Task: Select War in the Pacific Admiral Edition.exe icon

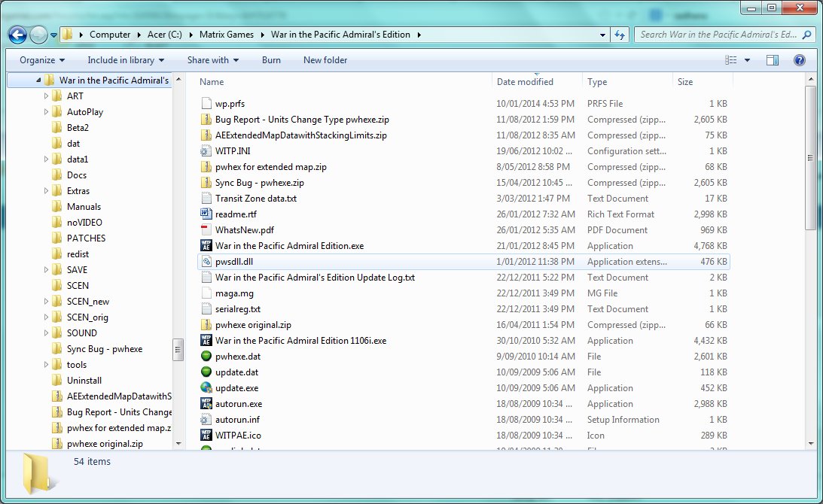Action: (206, 245)
